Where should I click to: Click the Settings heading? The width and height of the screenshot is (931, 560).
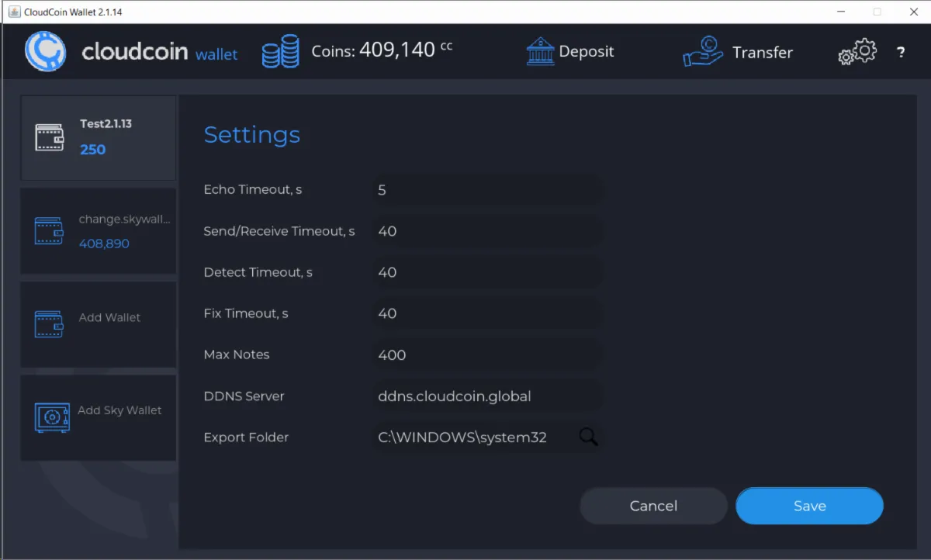click(x=251, y=135)
